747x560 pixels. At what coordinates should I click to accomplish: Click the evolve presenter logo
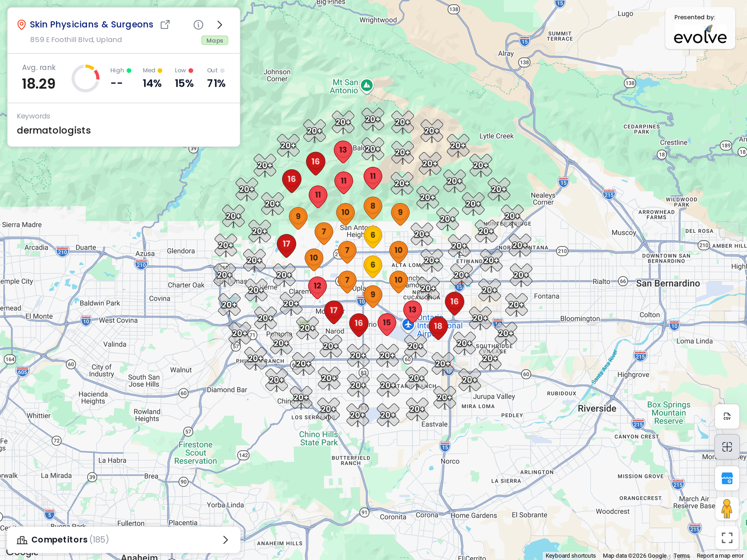(700, 35)
